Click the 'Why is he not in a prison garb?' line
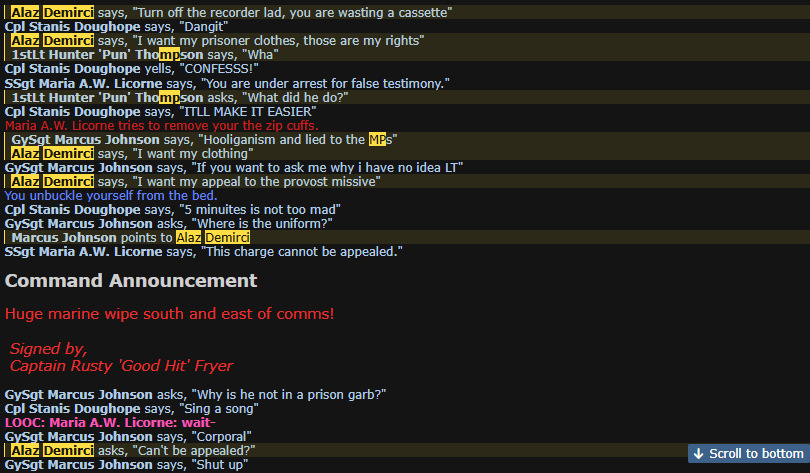This screenshot has height=473, width=810. [x=195, y=395]
